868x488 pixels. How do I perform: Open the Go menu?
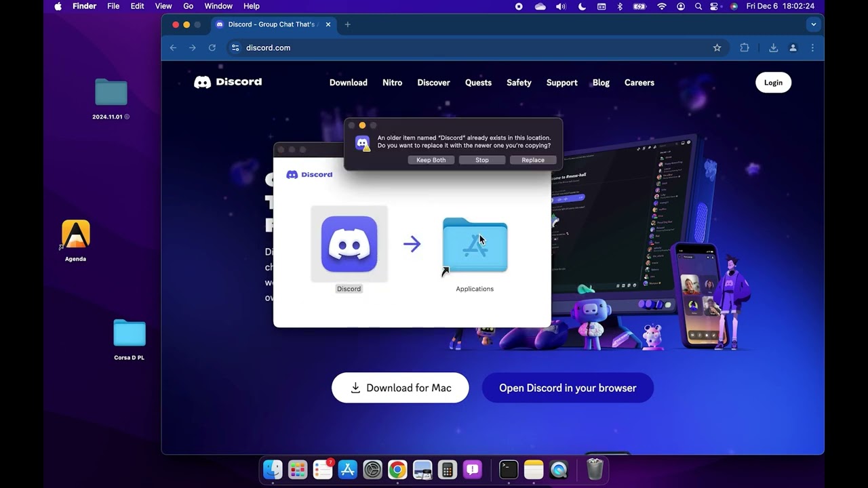coord(189,6)
